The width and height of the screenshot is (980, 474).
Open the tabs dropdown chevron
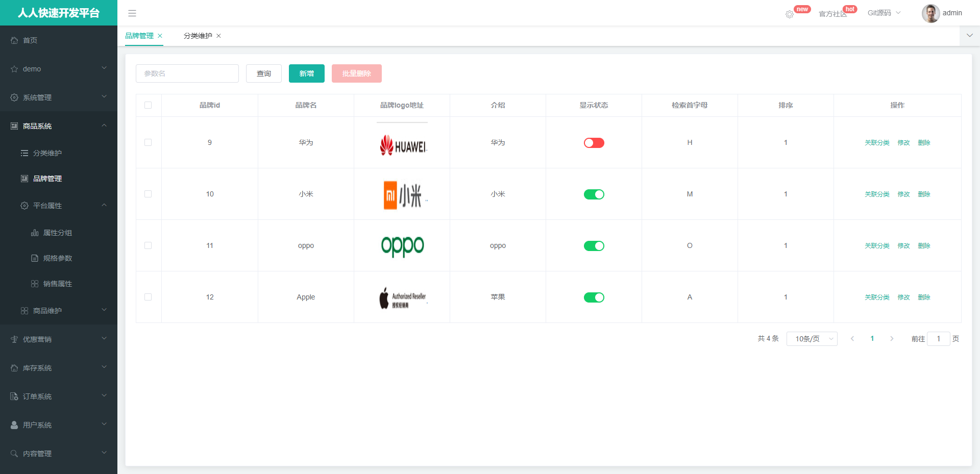click(x=969, y=36)
